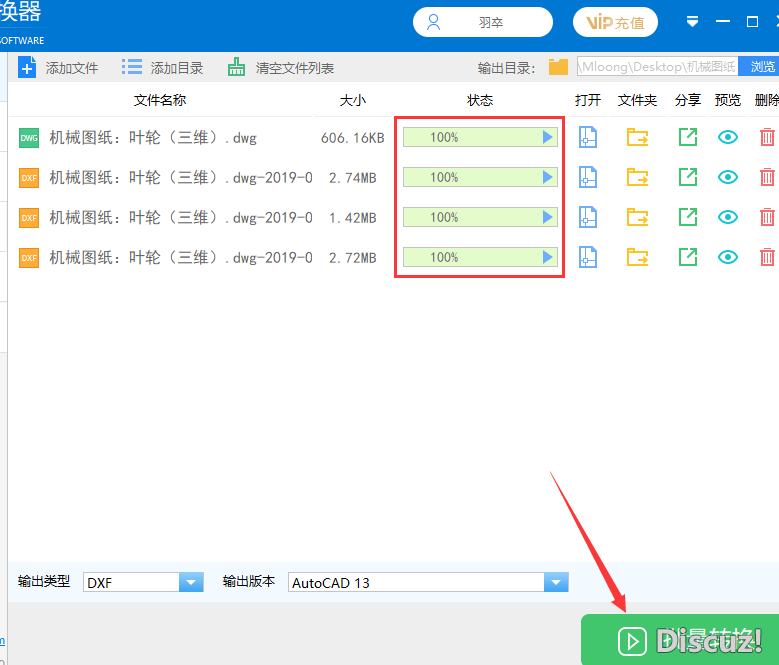The image size is (779, 665).
Task: Click 添加文件 to add files
Action: tap(59, 68)
